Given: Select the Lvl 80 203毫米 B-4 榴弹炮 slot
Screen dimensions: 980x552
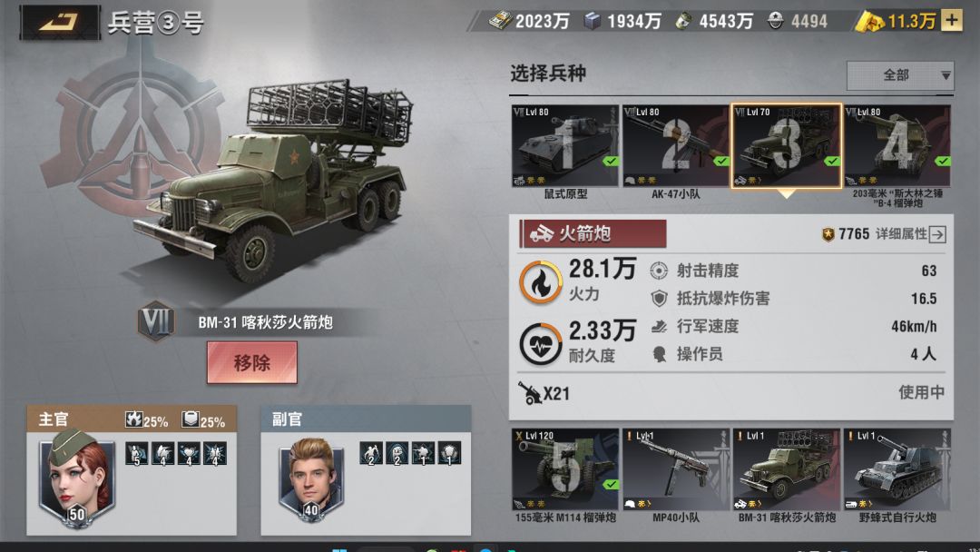Looking at the screenshot, I should [897, 145].
